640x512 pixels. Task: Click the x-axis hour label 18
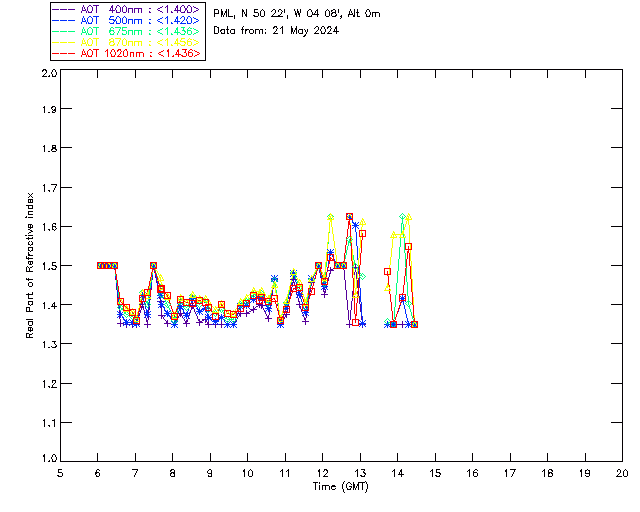pyautogui.click(x=547, y=474)
